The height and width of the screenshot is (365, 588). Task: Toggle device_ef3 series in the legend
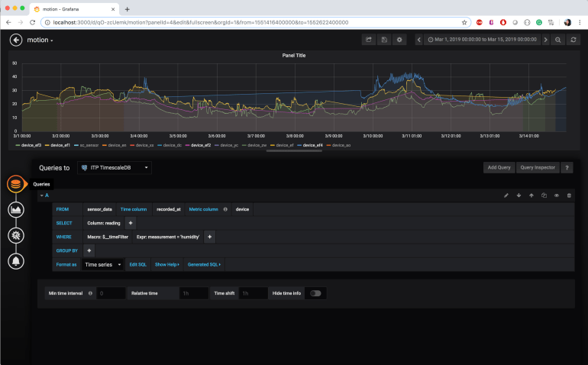pos(31,144)
